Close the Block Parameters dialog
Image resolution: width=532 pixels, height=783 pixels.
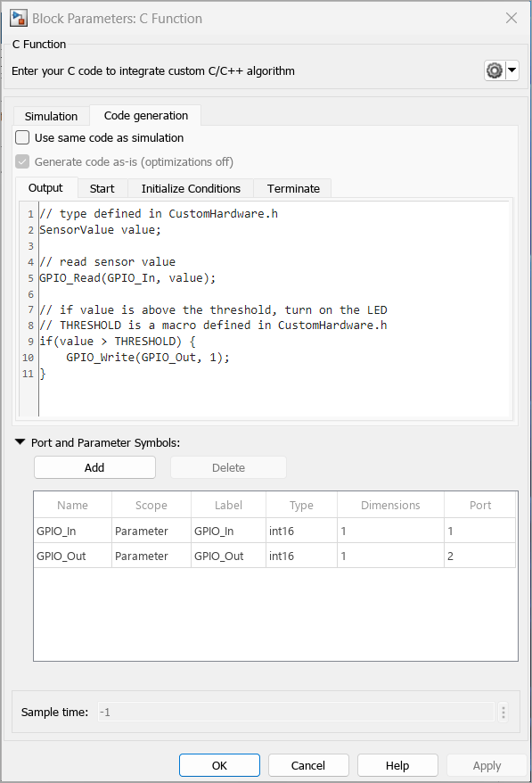(x=511, y=19)
